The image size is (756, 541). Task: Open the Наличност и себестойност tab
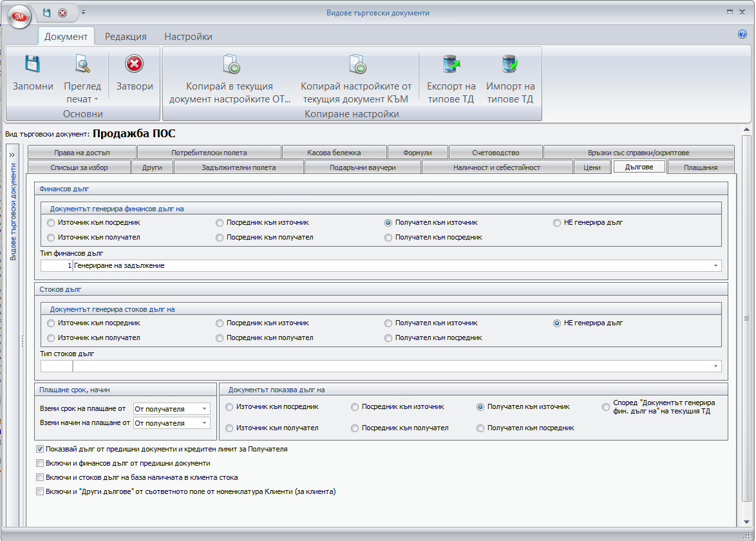pyautogui.click(x=496, y=167)
